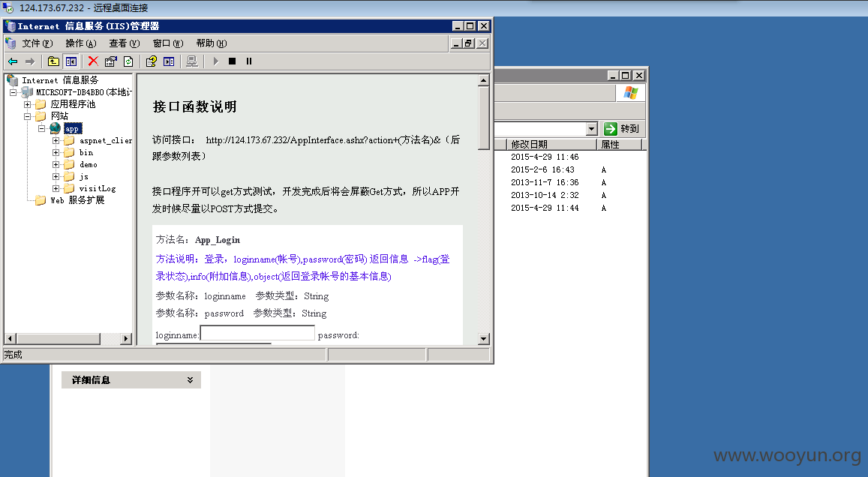This screenshot has width=868, height=477.
Task: Sort by 修改日期 column header
Action: click(552, 145)
